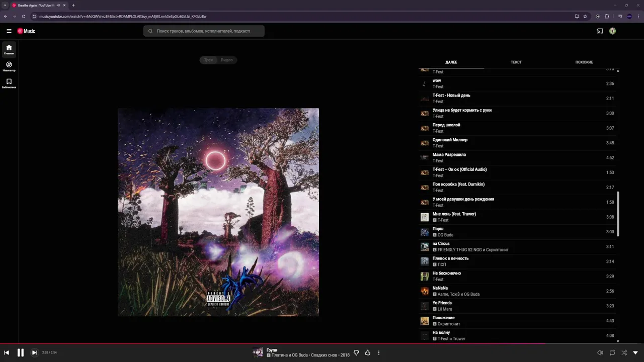The width and height of the screenshot is (644, 362).
Task: Click the album cover artwork
Action: tap(218, 212)
